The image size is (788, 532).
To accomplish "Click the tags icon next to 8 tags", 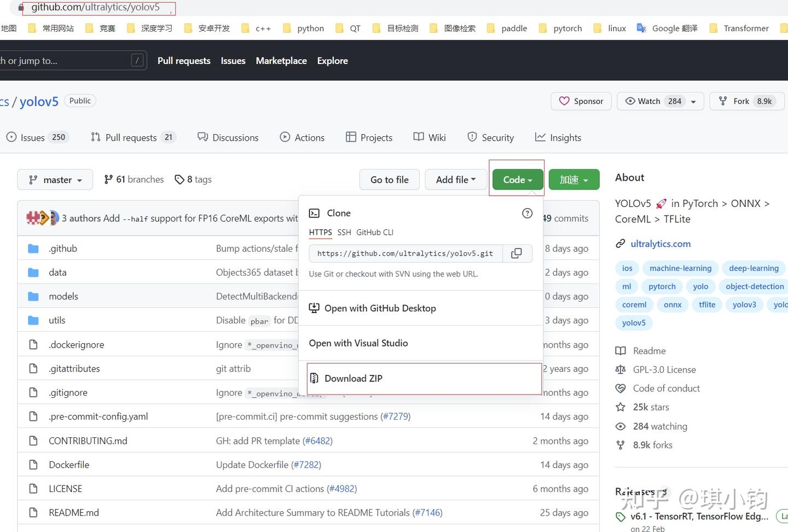I will point(179,180).
